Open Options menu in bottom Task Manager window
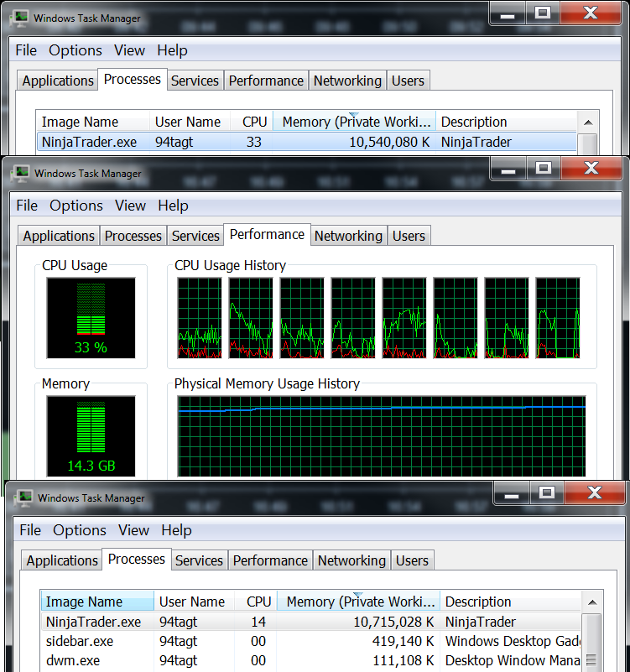 click(80, 530)
